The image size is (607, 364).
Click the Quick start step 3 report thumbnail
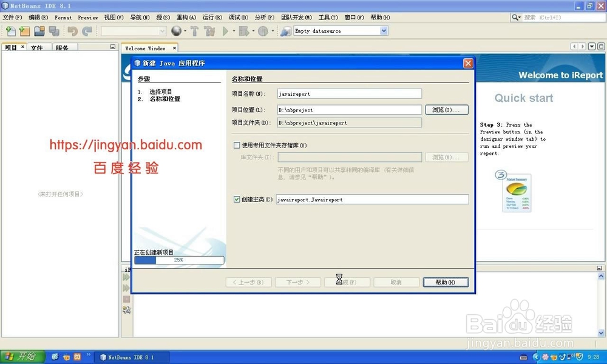pyautogui.click(x=517, y=193)
